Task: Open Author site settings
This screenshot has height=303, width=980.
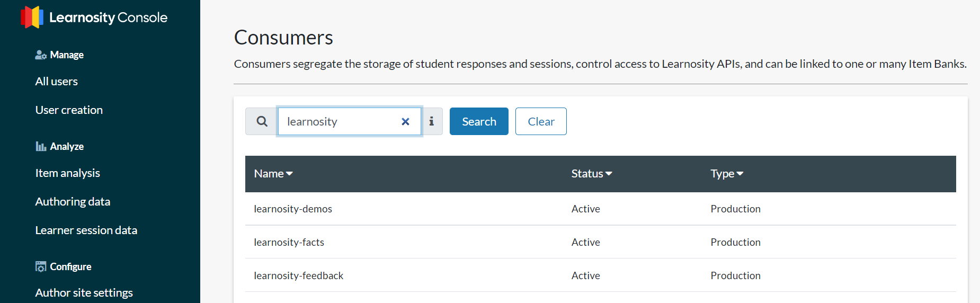Action: [84, 293]
